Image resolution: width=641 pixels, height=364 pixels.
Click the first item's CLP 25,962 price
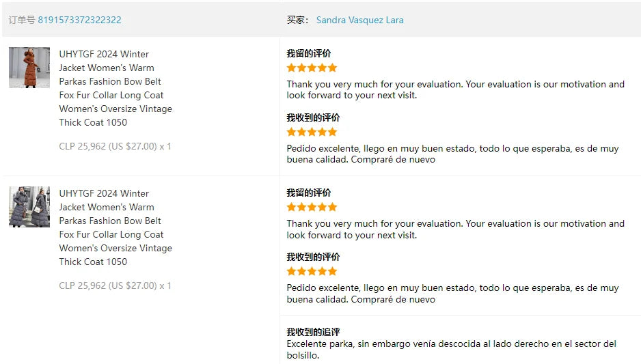click(x=115, y=146)
